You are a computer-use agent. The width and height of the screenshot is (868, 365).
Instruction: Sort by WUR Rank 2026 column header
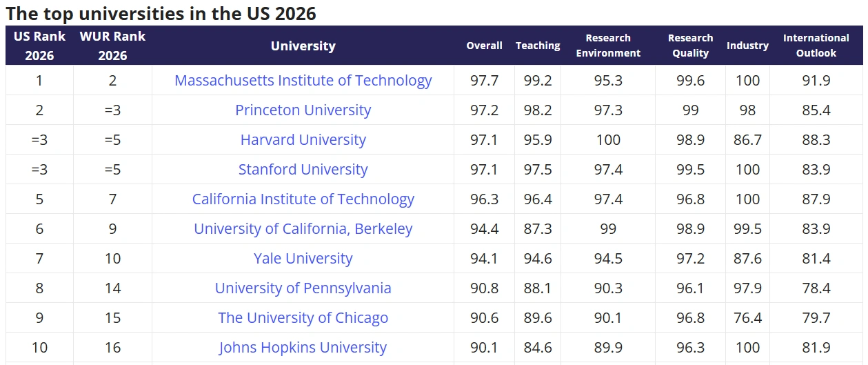(112, 46)
